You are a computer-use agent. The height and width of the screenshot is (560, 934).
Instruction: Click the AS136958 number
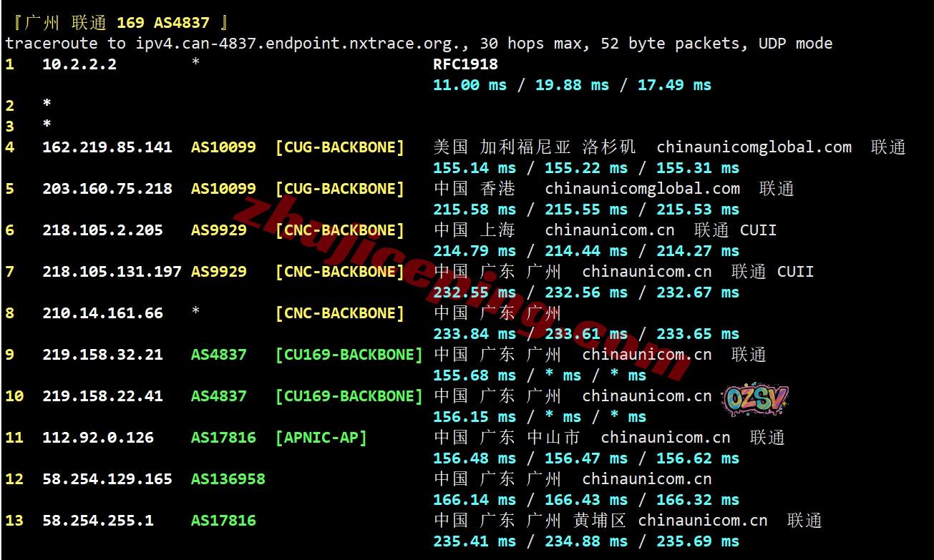[228, 479]
